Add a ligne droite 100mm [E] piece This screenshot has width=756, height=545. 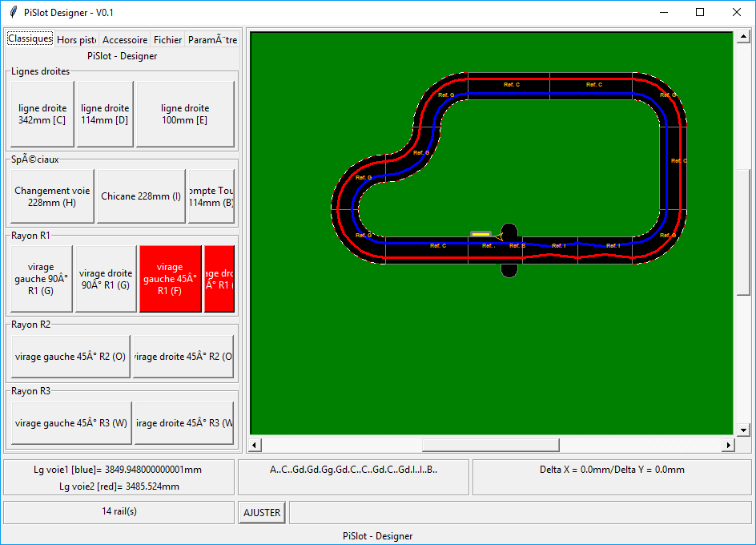tap(185, 114)
